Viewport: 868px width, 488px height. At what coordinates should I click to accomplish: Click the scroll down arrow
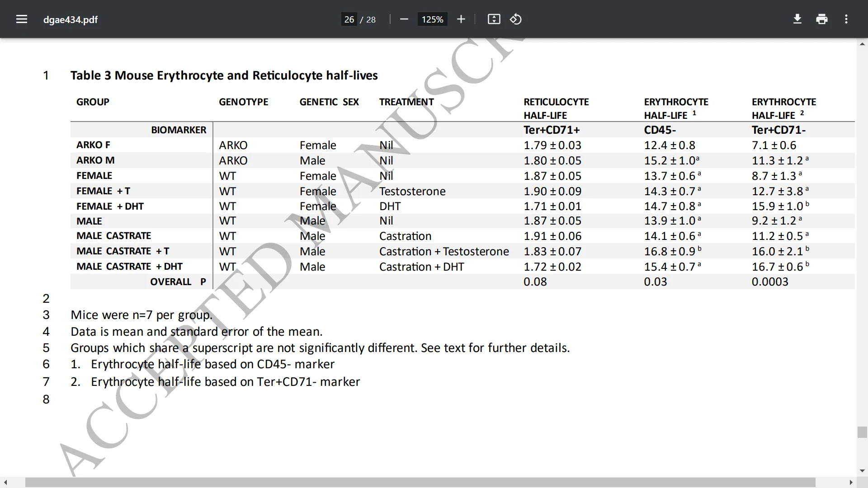click(x=862, y=471)
